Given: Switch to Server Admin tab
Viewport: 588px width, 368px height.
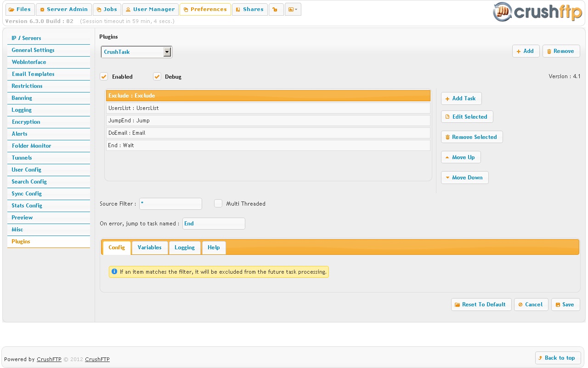Looking at the screenshot, I should 63,9.
